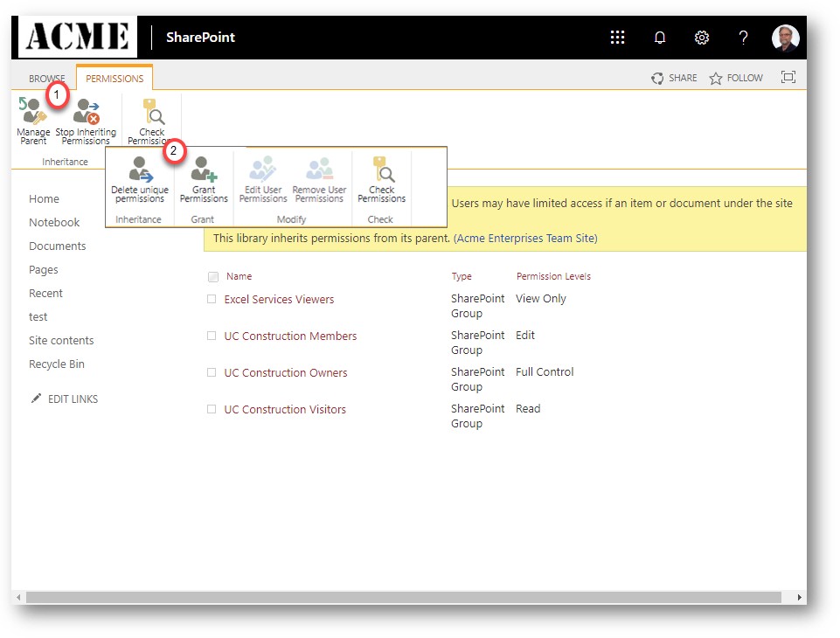This screenshot has height=638, width=840.
Task: Click EDIT LINKS with pencil icon
Action: tap(65, 399)
